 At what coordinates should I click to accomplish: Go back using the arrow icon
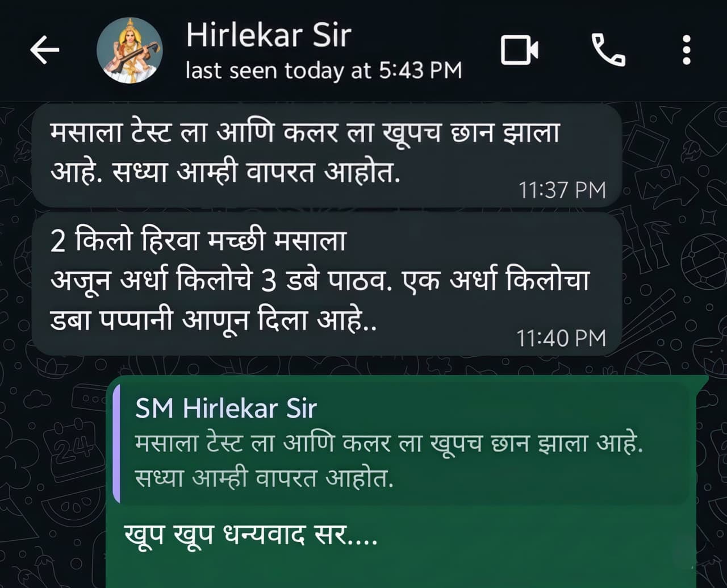pos(45,50)
